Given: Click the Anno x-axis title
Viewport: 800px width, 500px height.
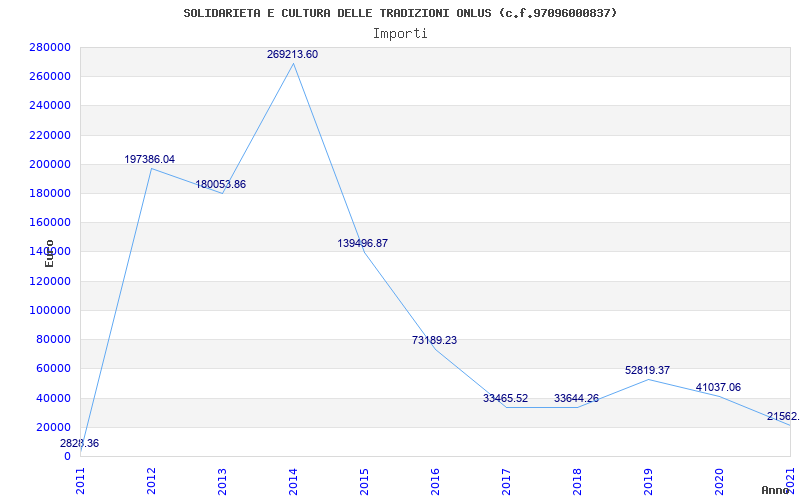Looking at the screenshot, I should pyautogui.click(x=776, y=490).
